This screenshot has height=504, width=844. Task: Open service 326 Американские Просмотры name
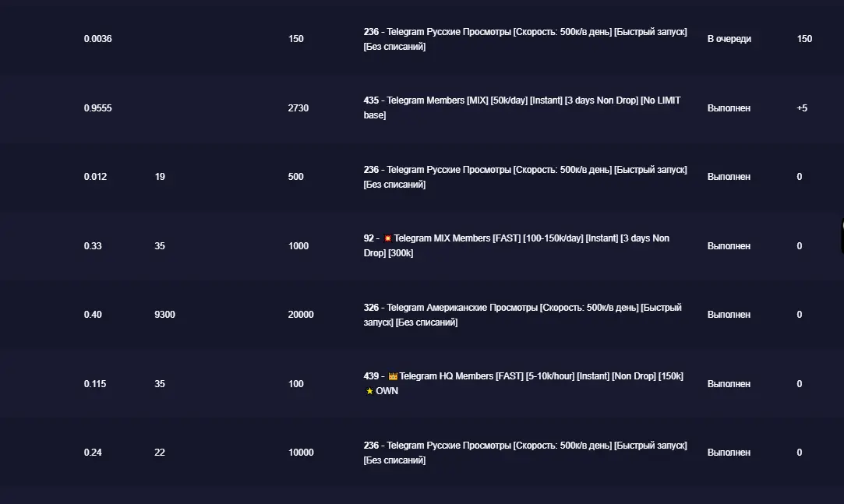tap(522, 315)
